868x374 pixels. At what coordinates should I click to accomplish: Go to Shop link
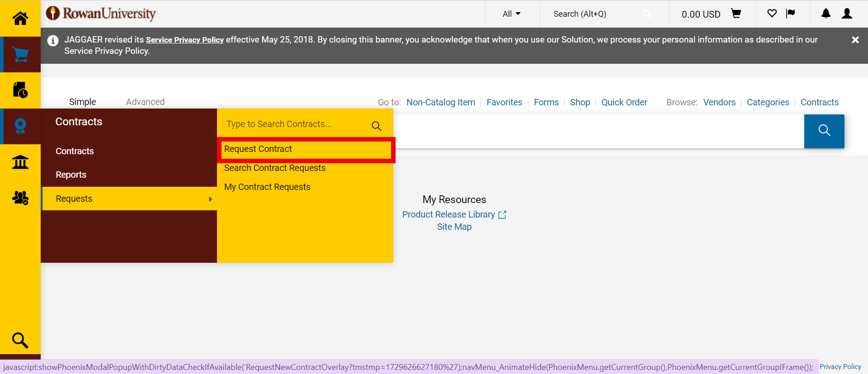(x=580, y=102)
